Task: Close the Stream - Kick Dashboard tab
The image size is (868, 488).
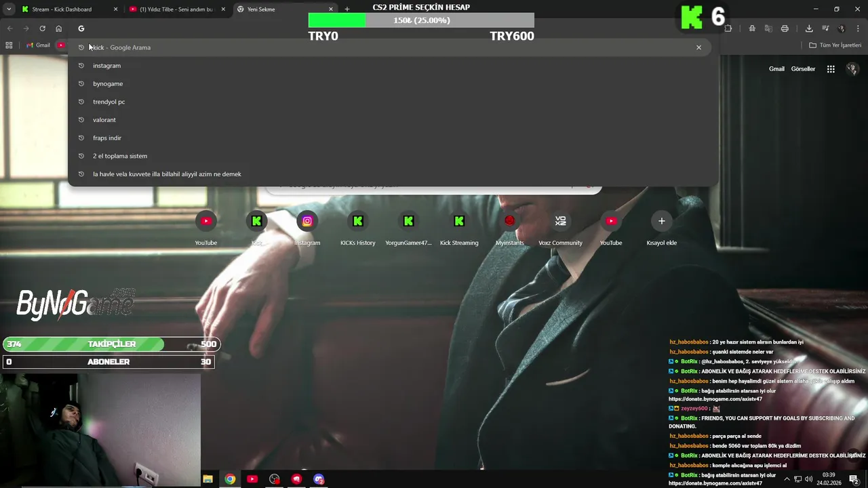Action: (115, 9)
